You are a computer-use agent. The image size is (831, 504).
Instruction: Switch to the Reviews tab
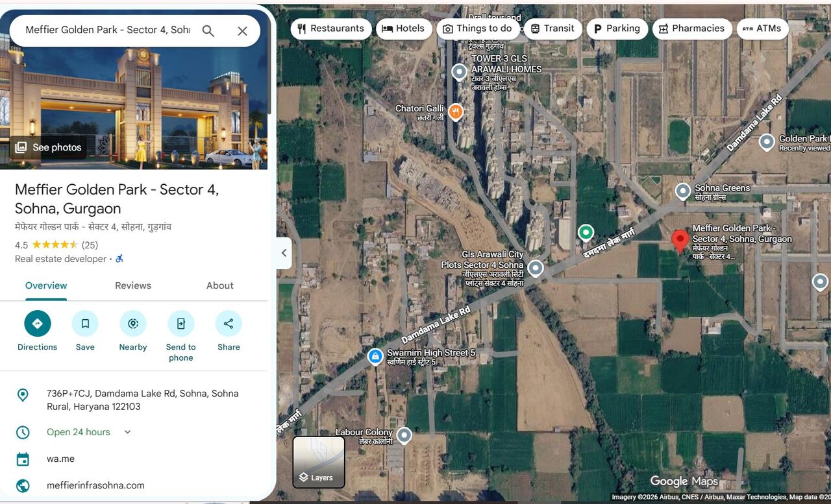[x=133, y=285]
